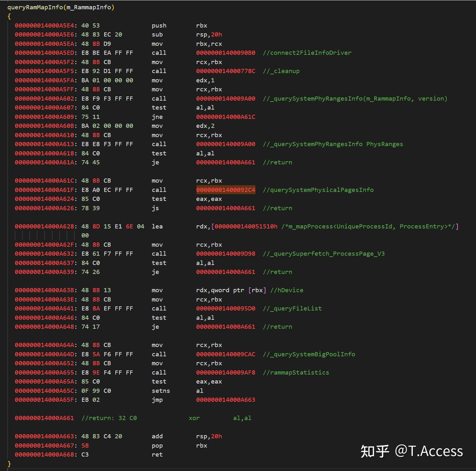Click the //__cleanup comment

coord(281,71)
